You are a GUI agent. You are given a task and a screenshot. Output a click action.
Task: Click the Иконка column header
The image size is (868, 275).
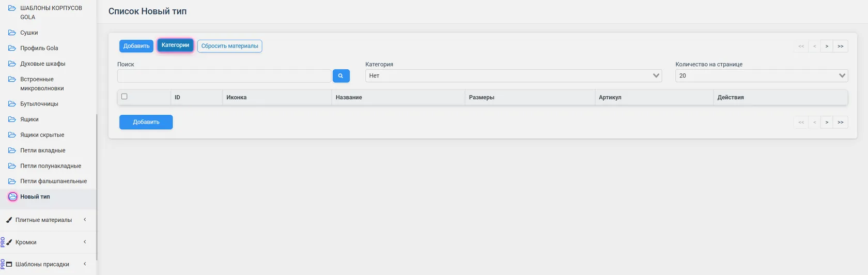click(277, 97)
